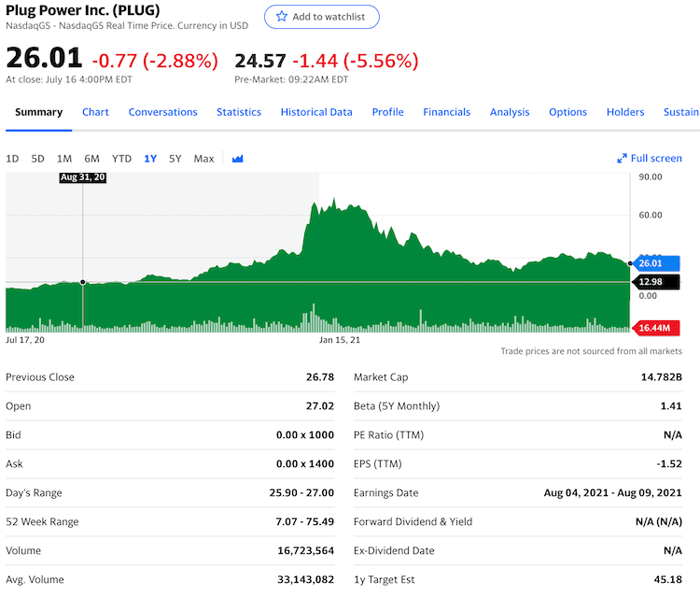This screenshot has width=700, height=608.
Task: Set the chart range to 6M
Action: click(x=91, y=159)
